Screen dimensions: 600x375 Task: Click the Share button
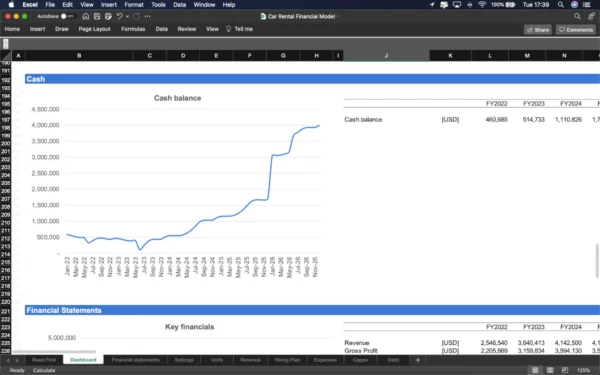point(538,29)
